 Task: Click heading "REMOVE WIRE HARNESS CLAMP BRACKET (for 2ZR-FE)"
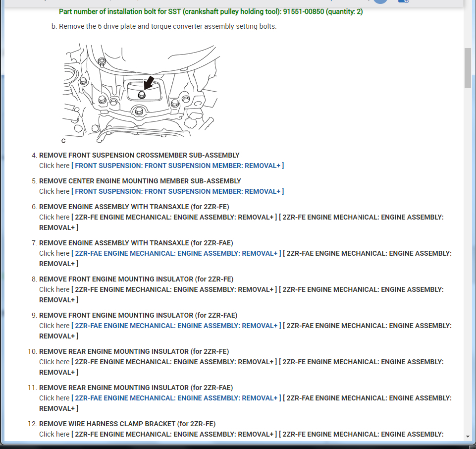pyautogui.click(x=127, y=424)
